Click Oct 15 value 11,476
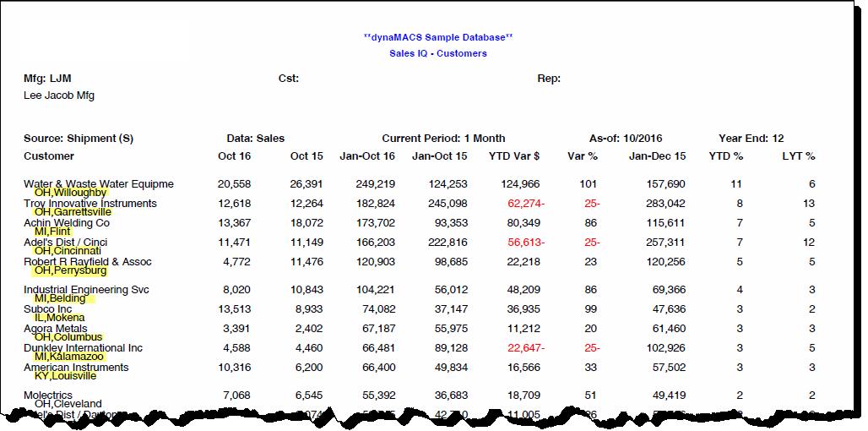 307,262
